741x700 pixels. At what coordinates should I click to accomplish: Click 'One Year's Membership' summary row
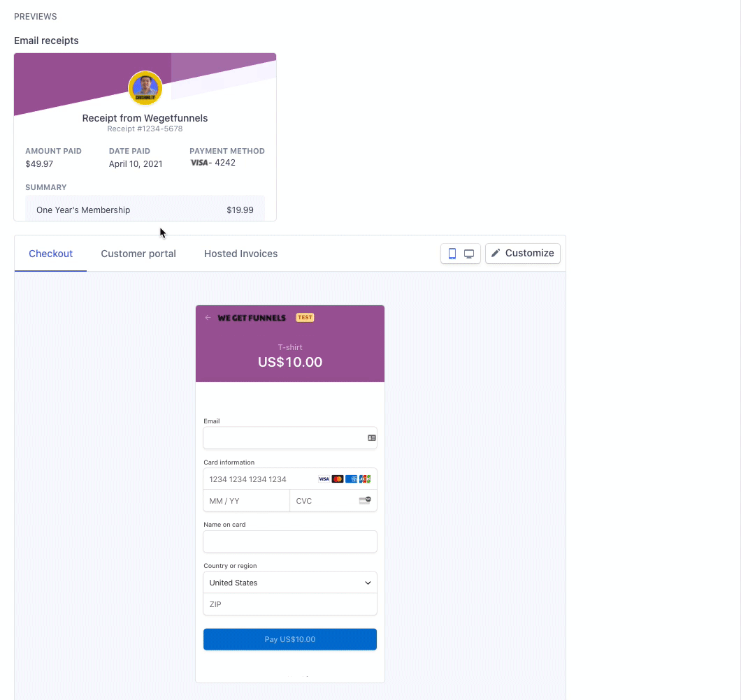[x=145, y=210]
